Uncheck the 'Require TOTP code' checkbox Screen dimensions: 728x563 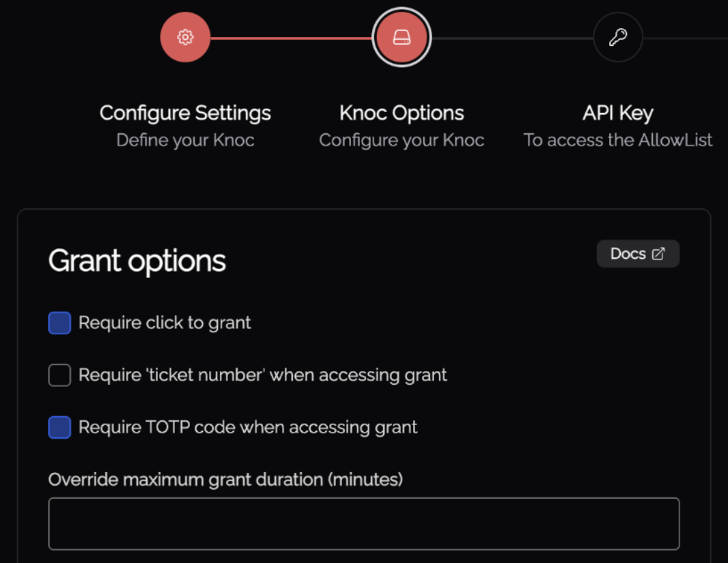click(59, 428)
